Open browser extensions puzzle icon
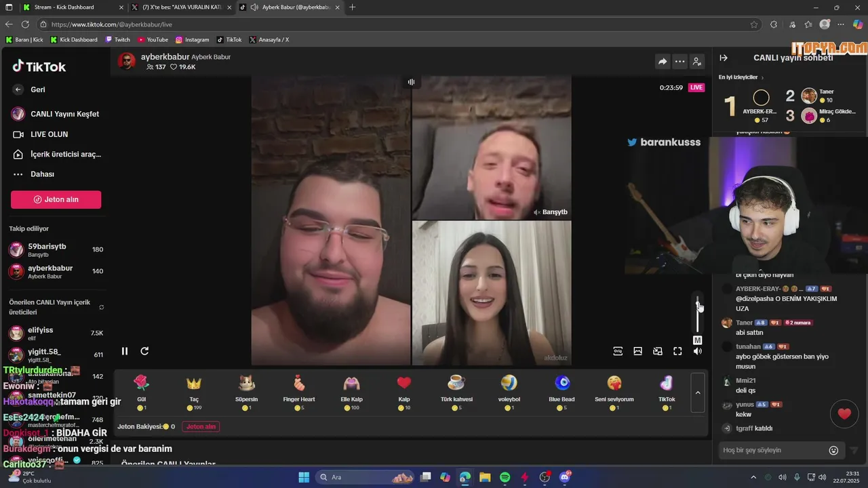 coord(774,24)
